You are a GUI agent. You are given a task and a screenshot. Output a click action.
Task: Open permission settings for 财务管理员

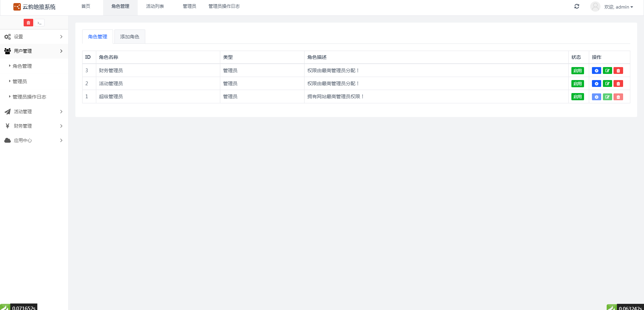(x=596, y=71)
